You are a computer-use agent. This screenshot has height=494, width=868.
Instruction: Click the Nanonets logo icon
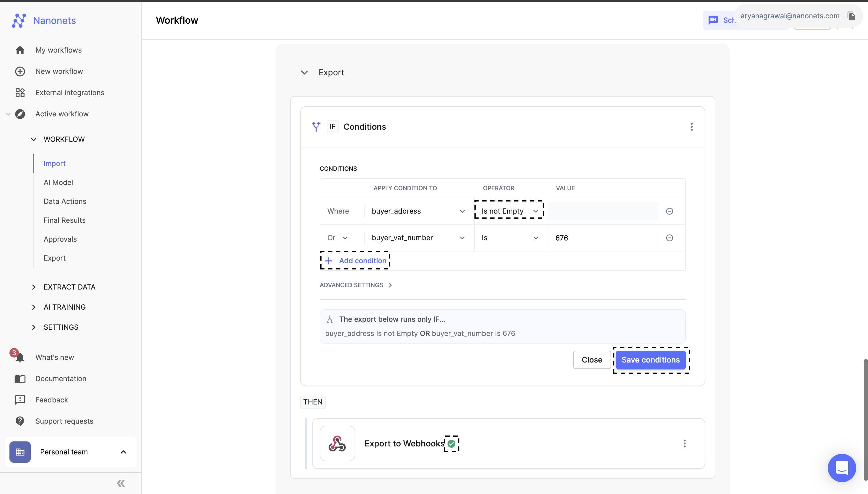point(19,20)
